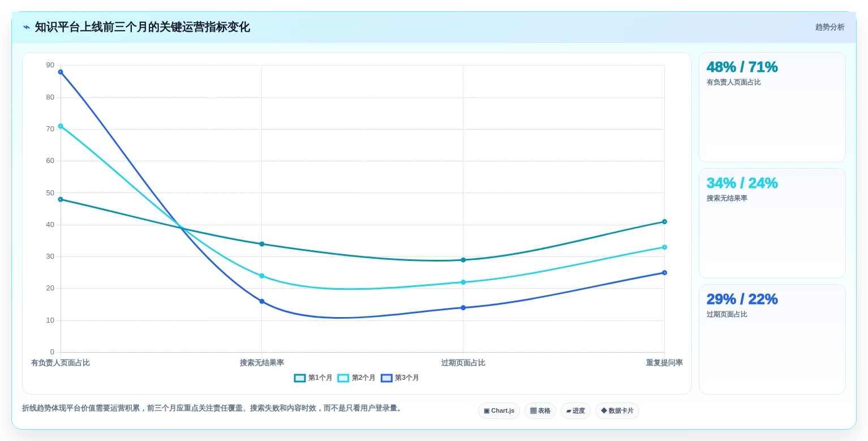Click the 趋势分析 label in header
The image size is (868, 441).
(830, 27)
